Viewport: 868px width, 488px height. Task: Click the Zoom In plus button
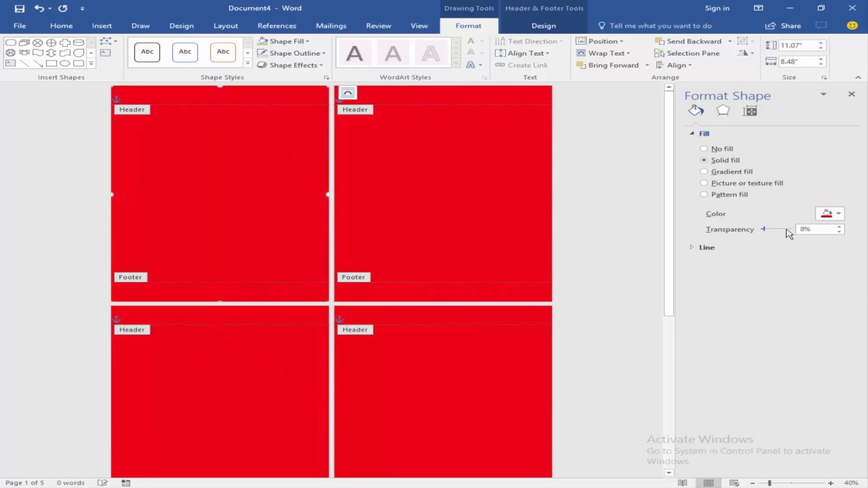831,483
